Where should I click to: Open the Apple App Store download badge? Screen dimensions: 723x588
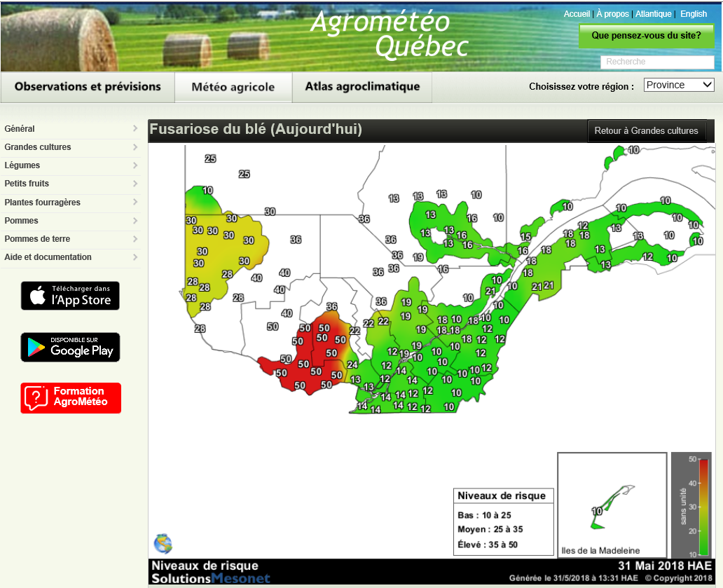pos(70,296)
